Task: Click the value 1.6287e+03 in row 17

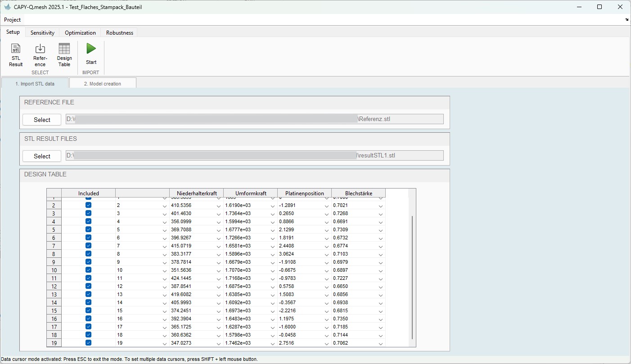Action: pos(238,327)
